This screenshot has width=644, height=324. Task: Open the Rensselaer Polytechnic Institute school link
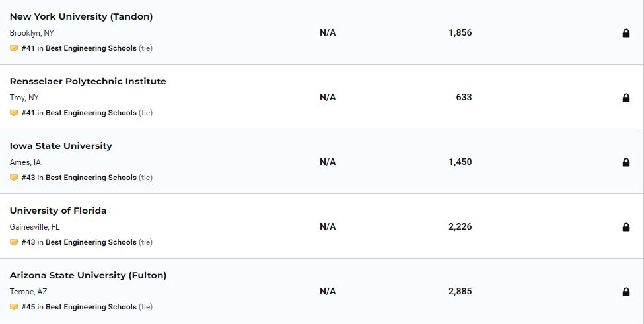tap(88, 81)
